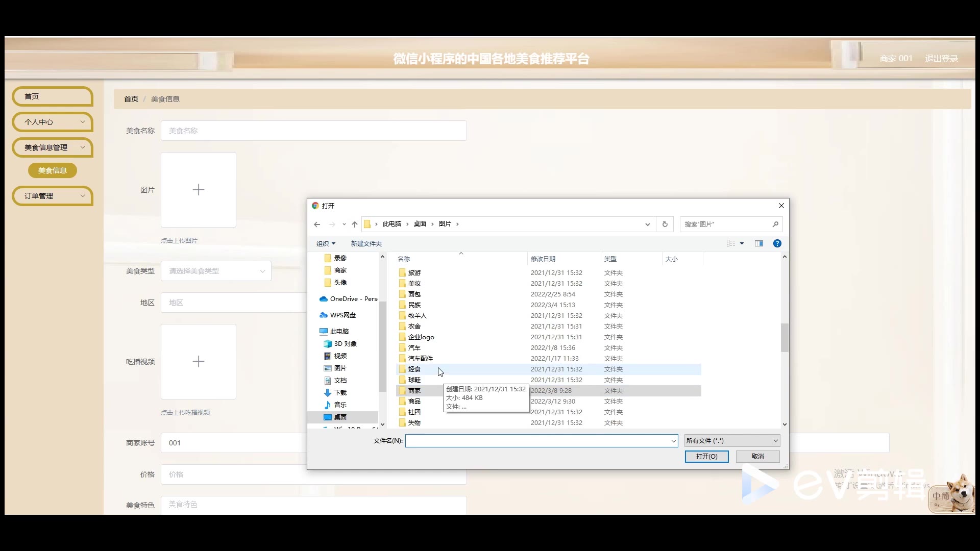Refresh the file dialog folder view
This screenshot has height=551, width=980.
point(665,224)
